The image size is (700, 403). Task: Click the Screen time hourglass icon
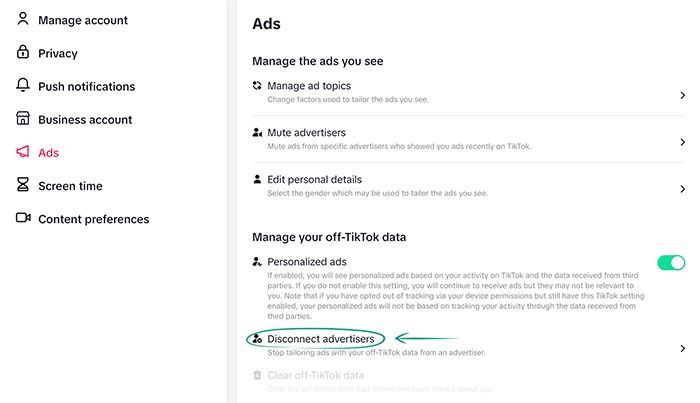(23, 185)
